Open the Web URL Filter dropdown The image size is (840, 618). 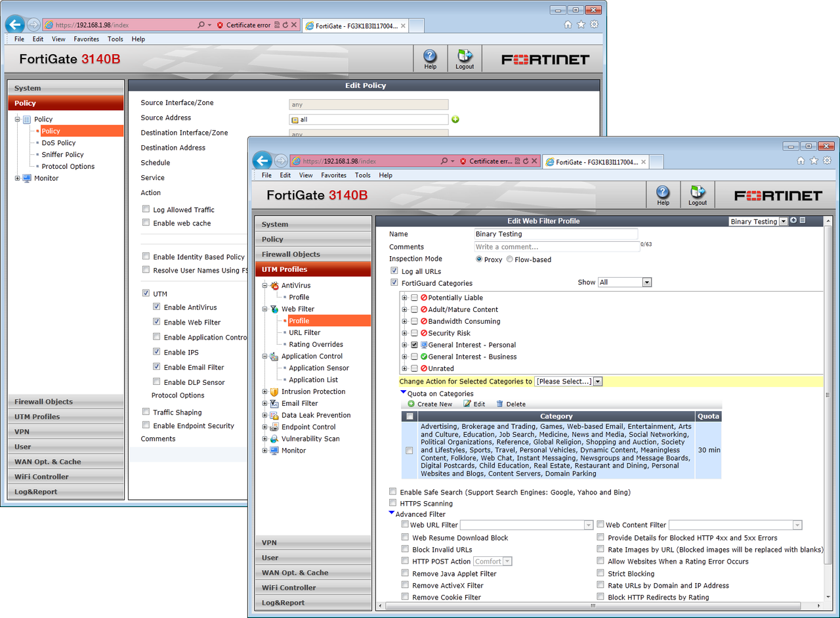coord(527,525)
